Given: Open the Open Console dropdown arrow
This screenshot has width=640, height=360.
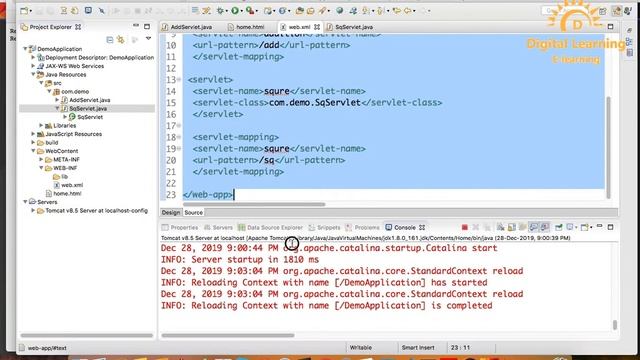Looking at the screenshot, I should click(x=591, y=228).
